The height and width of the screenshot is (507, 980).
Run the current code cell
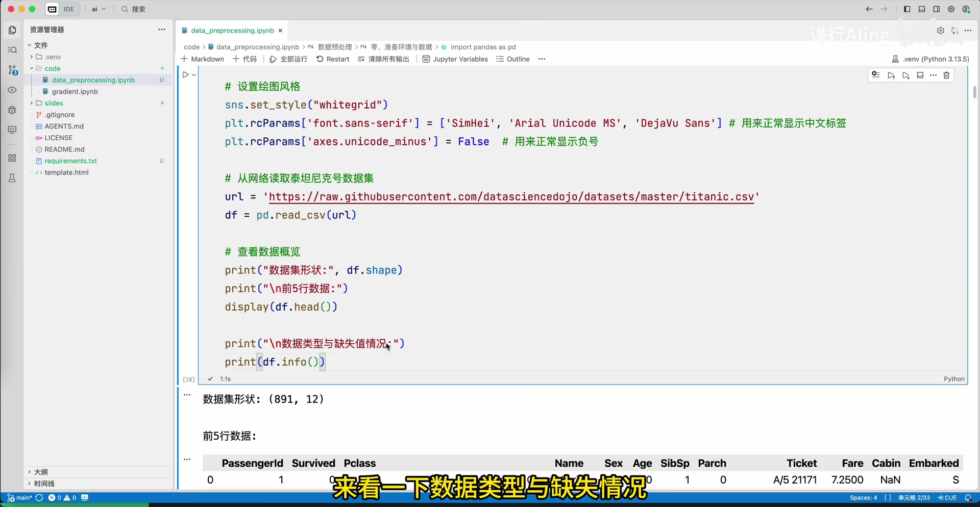click(x=185, y=75)
